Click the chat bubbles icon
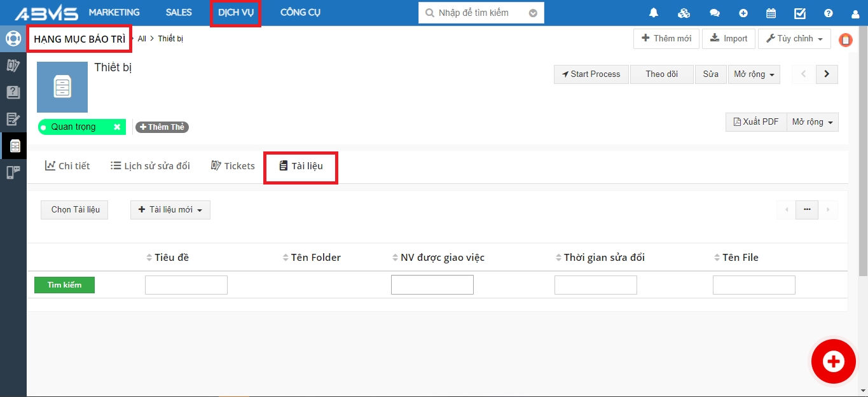The width and height of the screenshot is (868, 397). pos(715,13)
